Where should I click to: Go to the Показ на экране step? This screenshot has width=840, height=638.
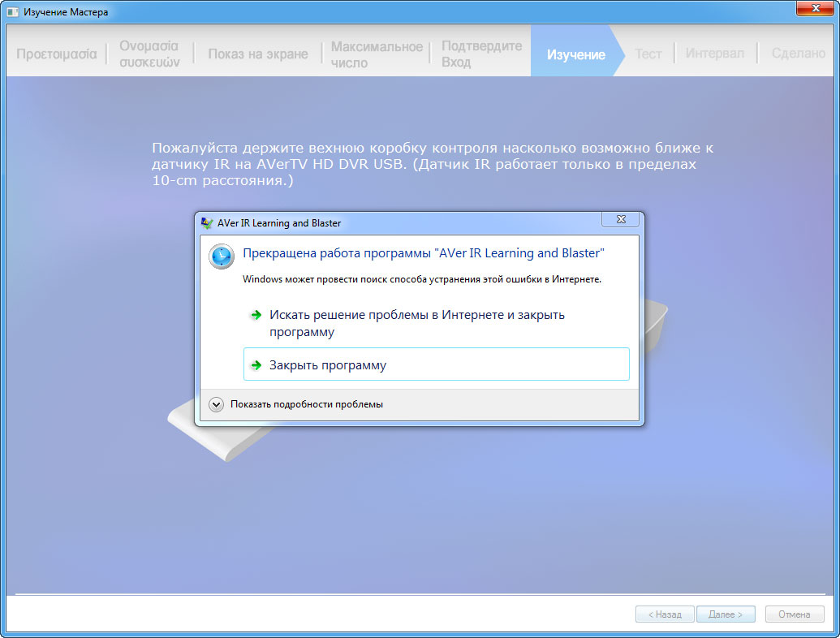257,54
